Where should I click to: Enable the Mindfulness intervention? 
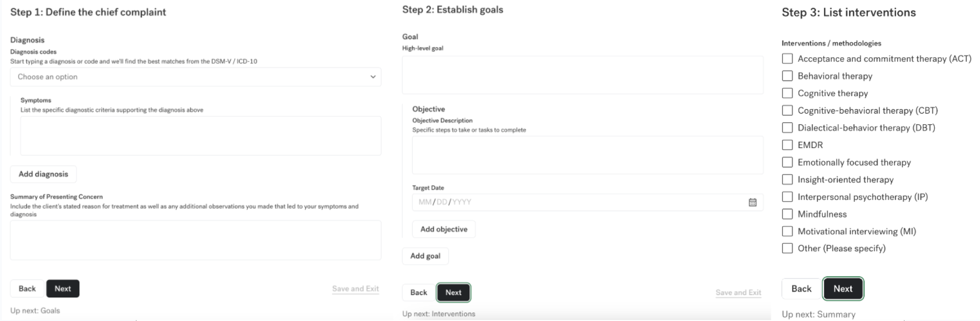coord(787,214)
